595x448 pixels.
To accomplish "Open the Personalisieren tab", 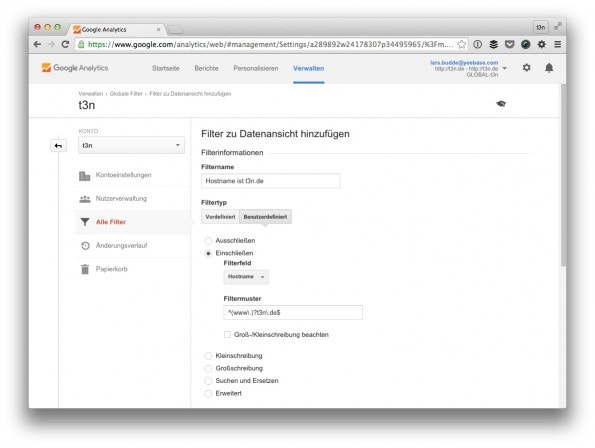I will pyautogui.click(x=256, y=68).
